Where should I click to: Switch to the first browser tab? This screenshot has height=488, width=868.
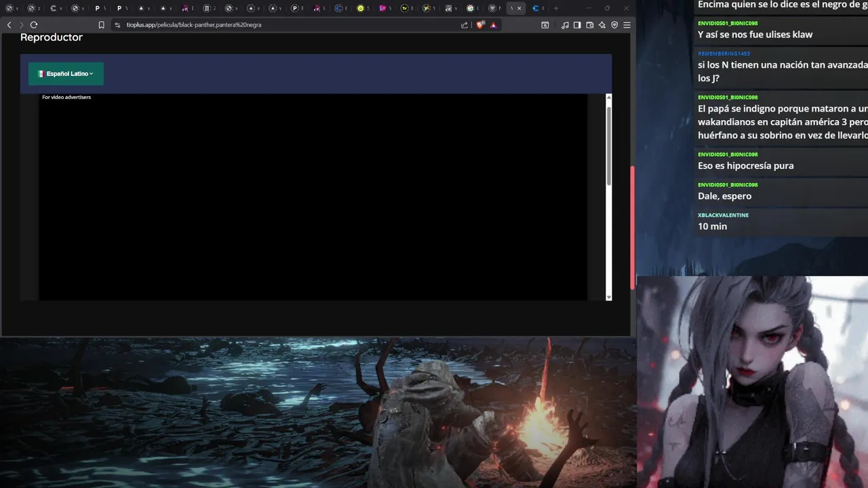[x=12, y=8]
